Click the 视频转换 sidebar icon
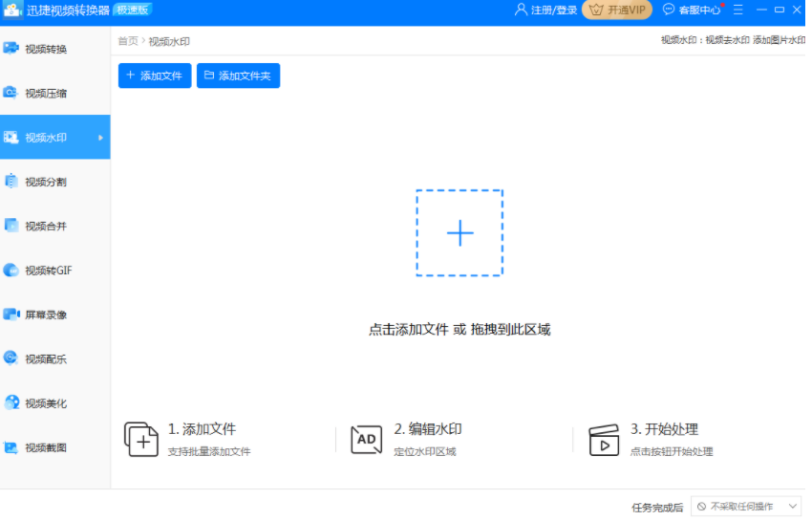This screenshot has width=812, height=521. [11, 48]
